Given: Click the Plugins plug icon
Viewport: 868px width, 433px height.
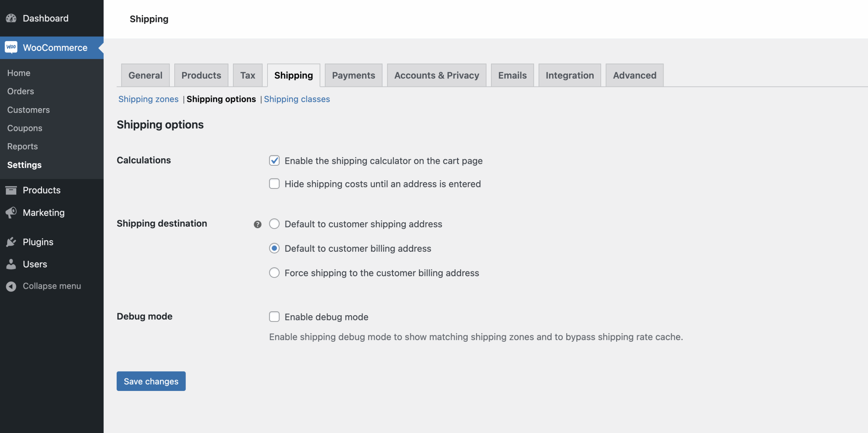Looking at the screenshot, I should (11, 242).
